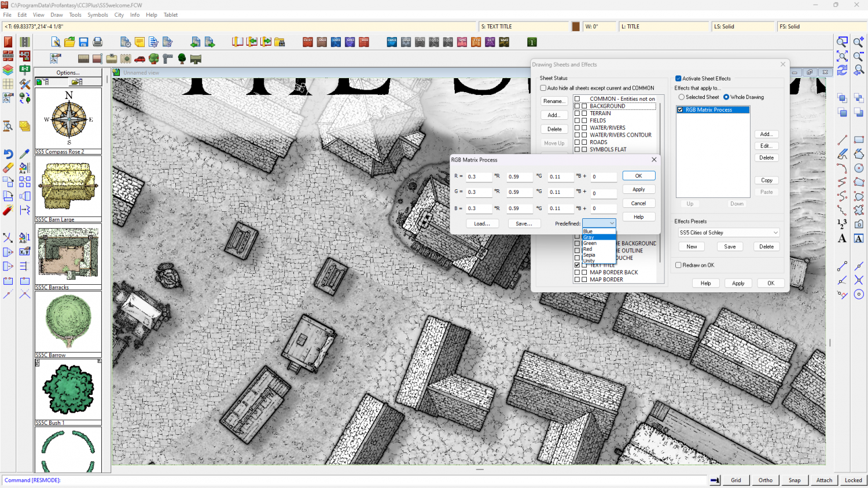Viewport: 868px width, 488px height.
Task: Click the Redraw refresh arrows icon
Action: (x=842, y=70)
